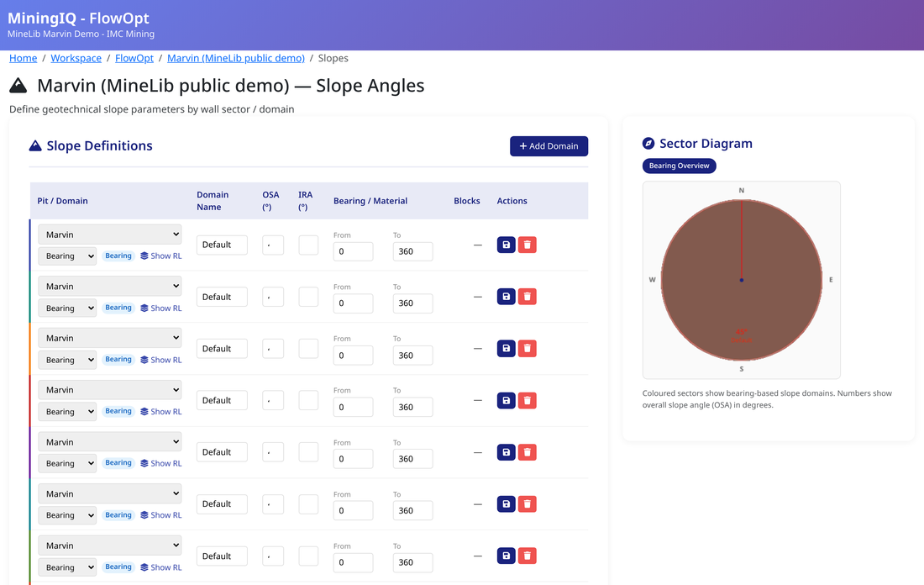The width and height of the screenshot is (924, 585).
Task: Open the FlowOpt breadcrumb link
Action: coord(134,58)
